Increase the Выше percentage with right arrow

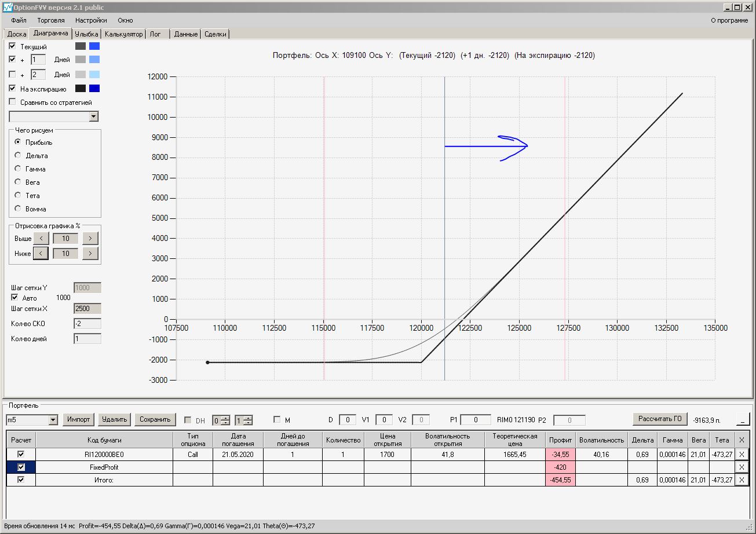click(x=90, y=238)
